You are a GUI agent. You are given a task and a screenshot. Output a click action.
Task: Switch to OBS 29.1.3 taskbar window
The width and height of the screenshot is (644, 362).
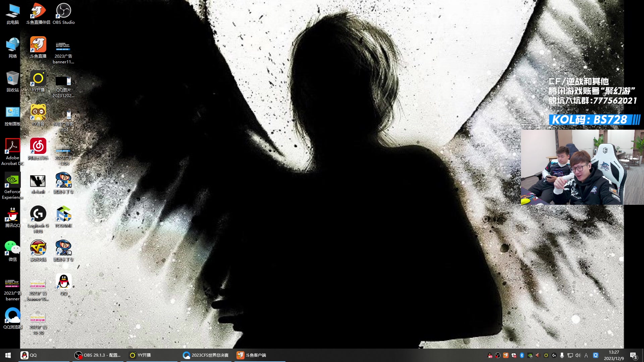click(x=98, y=355)
